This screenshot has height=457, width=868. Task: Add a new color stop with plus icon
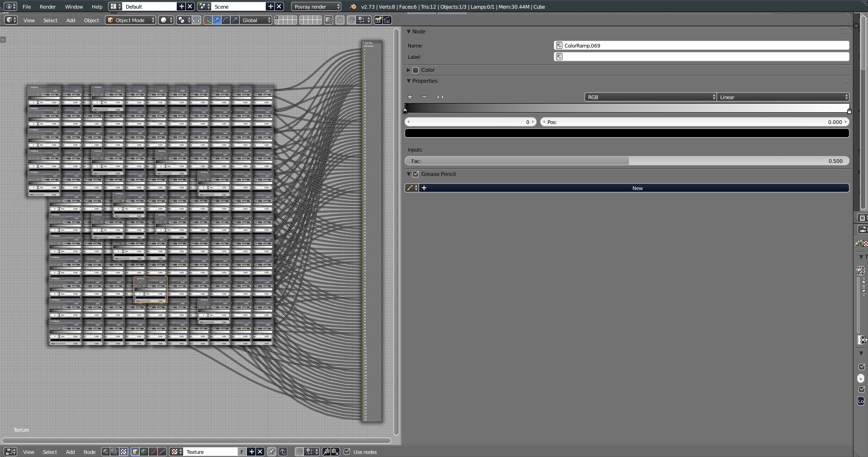point(410,97)
